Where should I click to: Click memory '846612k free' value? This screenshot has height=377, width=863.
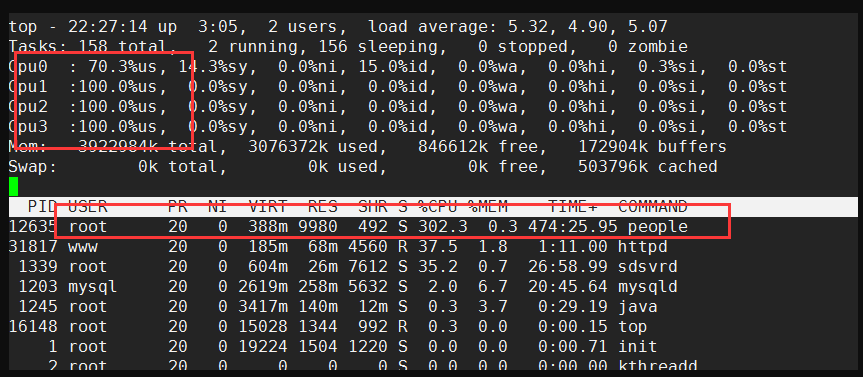(x=478, y=147)
